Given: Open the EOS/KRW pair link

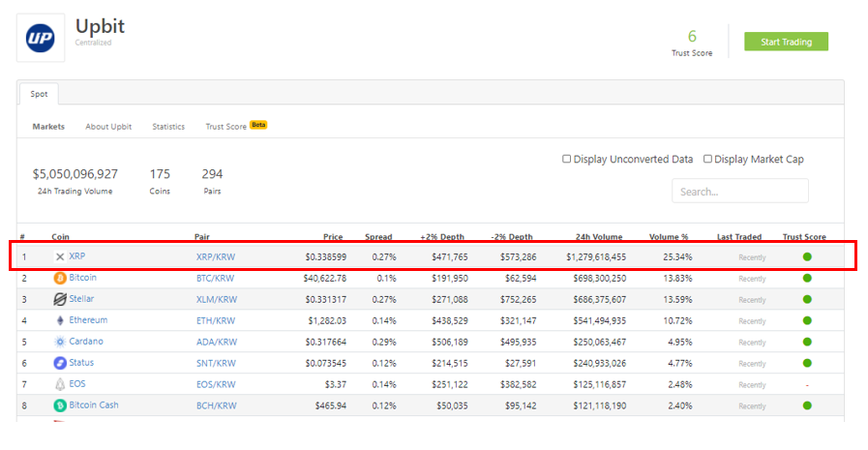Looking at the screenshot, I should tap(216, 385).
